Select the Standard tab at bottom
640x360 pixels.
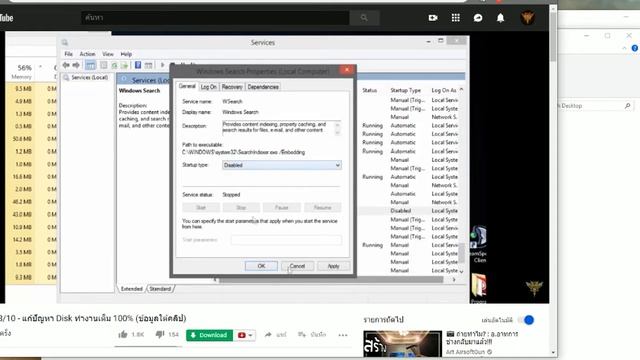coord(160,289)
